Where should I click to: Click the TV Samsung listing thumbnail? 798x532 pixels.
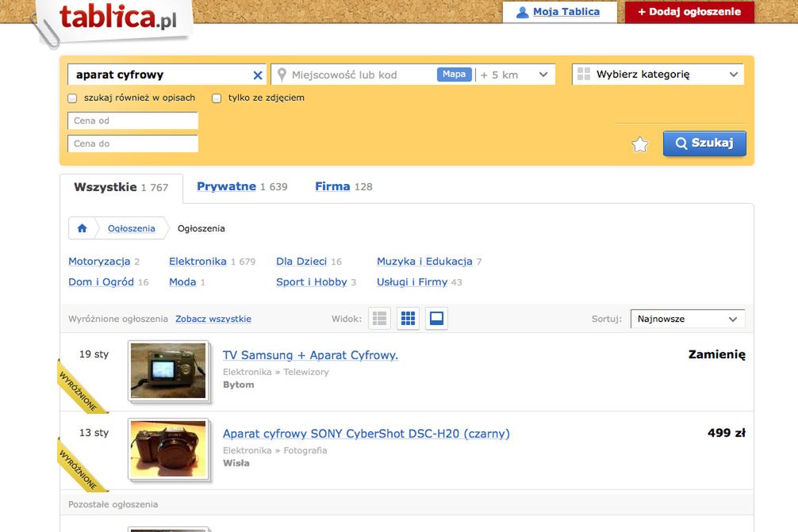pos(168,371)
